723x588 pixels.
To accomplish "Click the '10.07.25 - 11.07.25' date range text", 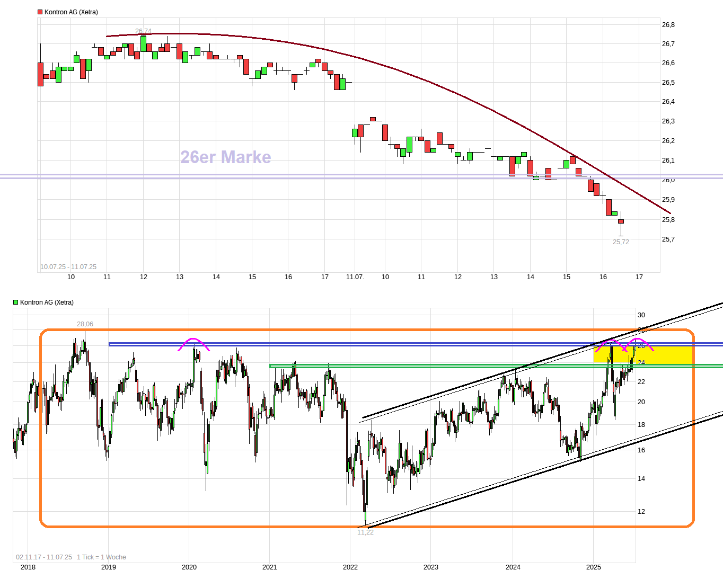I will pyautogui.click(x=68, y=266).
